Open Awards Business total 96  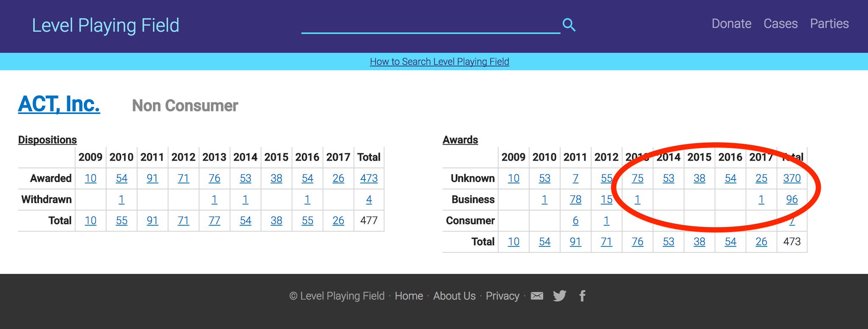tap(792, 199)
